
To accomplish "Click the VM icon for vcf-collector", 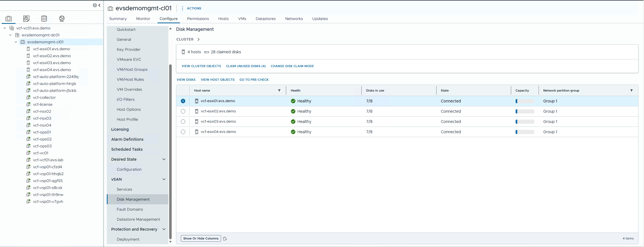I will pyautogui.click(x=28, y=97).
